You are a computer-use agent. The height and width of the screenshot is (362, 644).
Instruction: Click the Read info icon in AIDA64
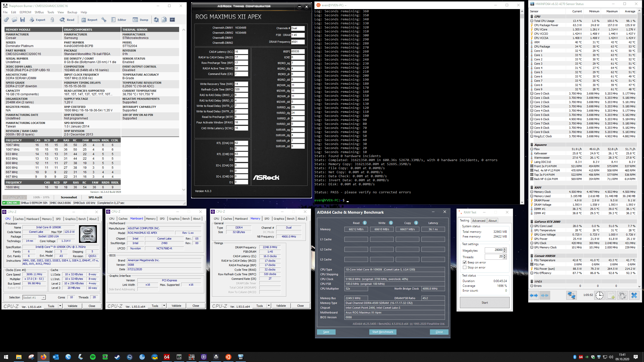coord(365,223)
